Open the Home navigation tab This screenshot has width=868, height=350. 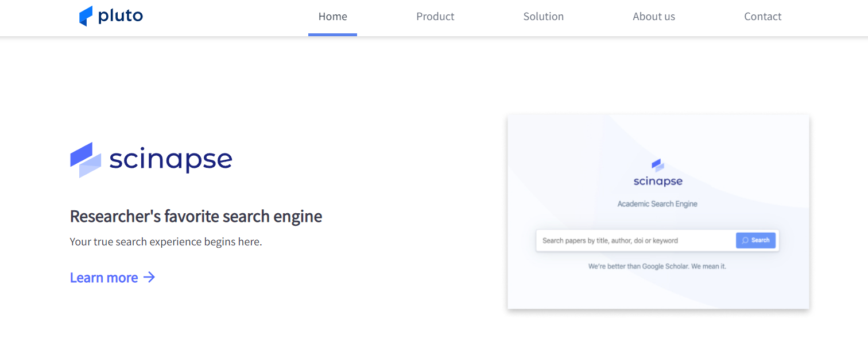[x=332, y=17]
